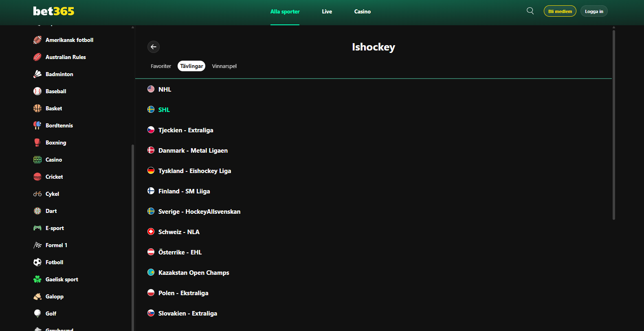
Task: Open the Casino top navigation tab
Action: (x=362, y=11)
